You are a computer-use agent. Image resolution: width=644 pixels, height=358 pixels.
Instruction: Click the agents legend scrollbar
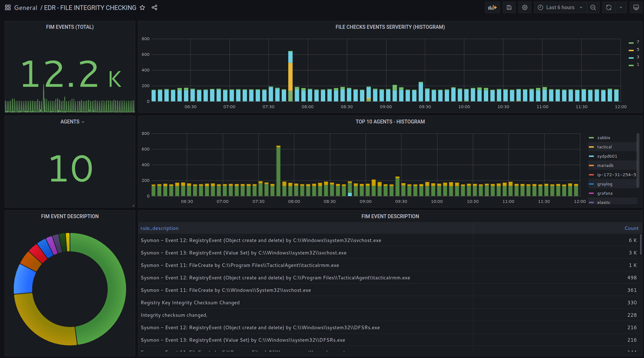(x=638, y=161)
